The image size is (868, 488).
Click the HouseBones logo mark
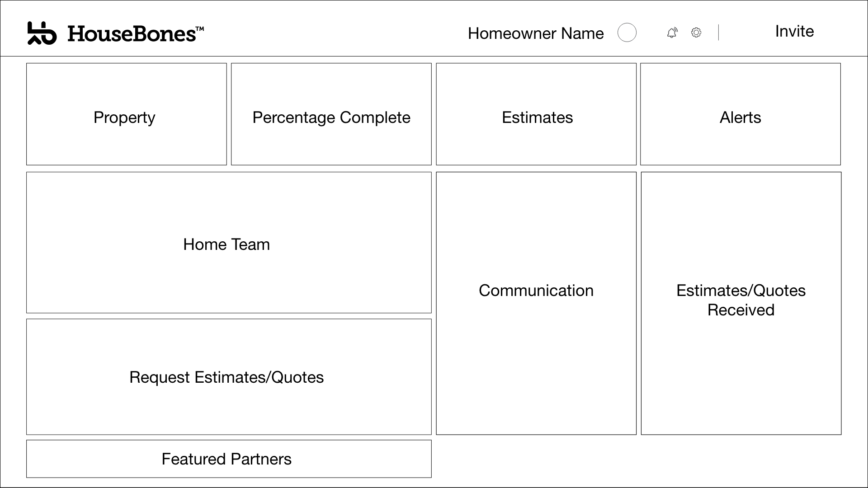[x=42, y=33]
